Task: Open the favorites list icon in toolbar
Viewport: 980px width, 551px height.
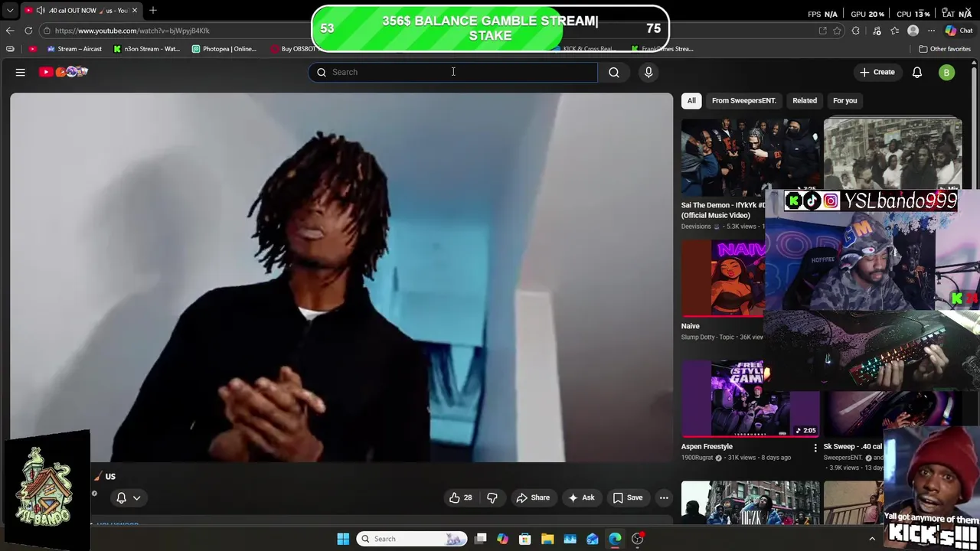Action: point(894,31)
